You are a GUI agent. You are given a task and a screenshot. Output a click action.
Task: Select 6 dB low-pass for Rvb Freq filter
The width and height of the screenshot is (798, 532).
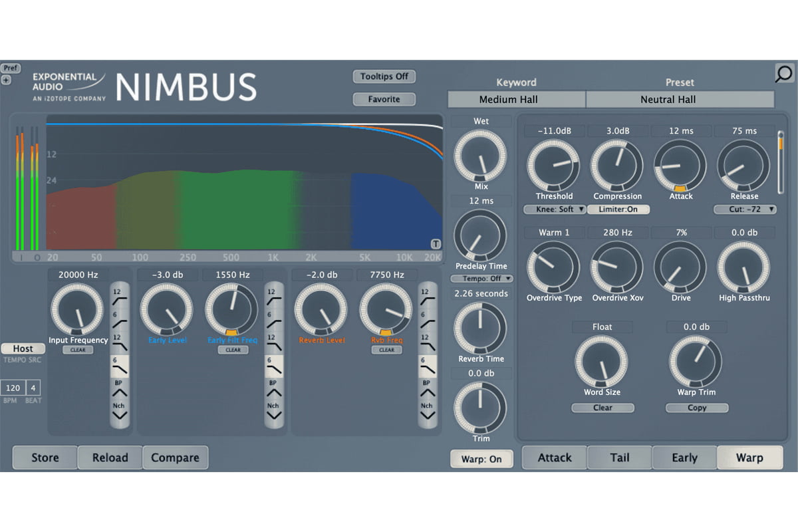coord(428,366)
